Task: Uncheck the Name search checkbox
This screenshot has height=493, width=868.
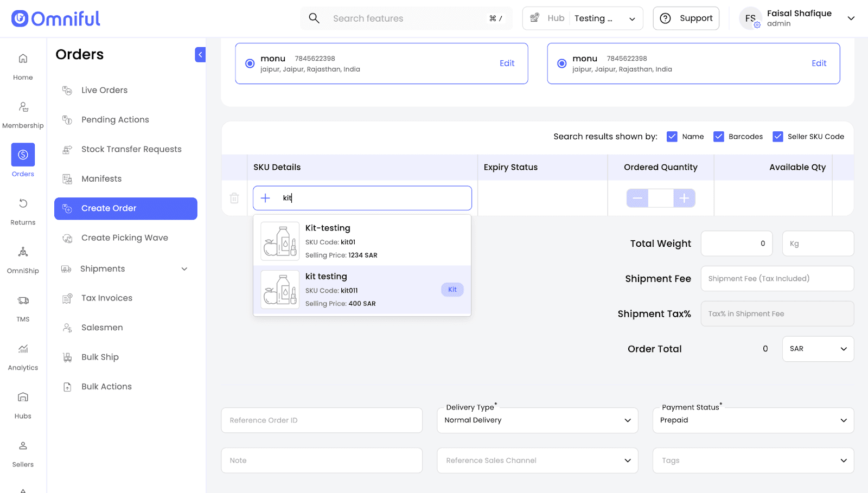Action: 672,137
